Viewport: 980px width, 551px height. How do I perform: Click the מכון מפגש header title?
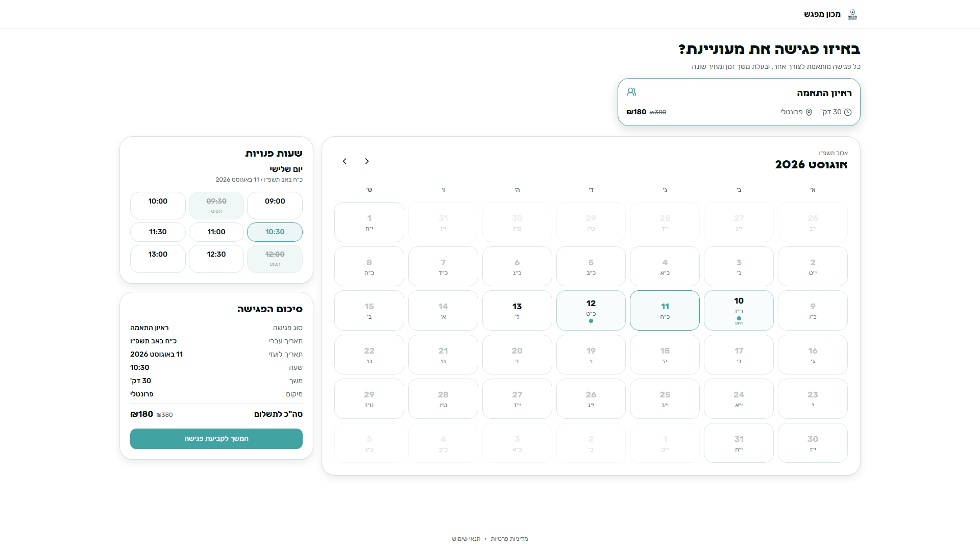(822, 14)
